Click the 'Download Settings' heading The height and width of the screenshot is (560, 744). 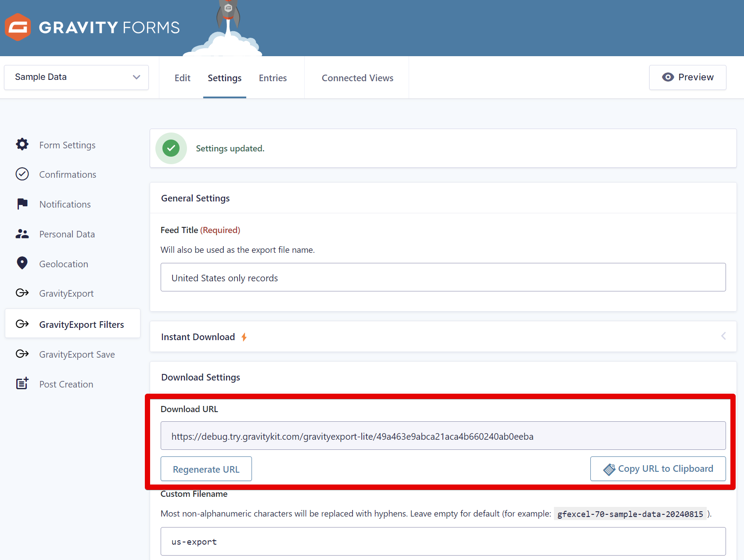tap(201, 377)
